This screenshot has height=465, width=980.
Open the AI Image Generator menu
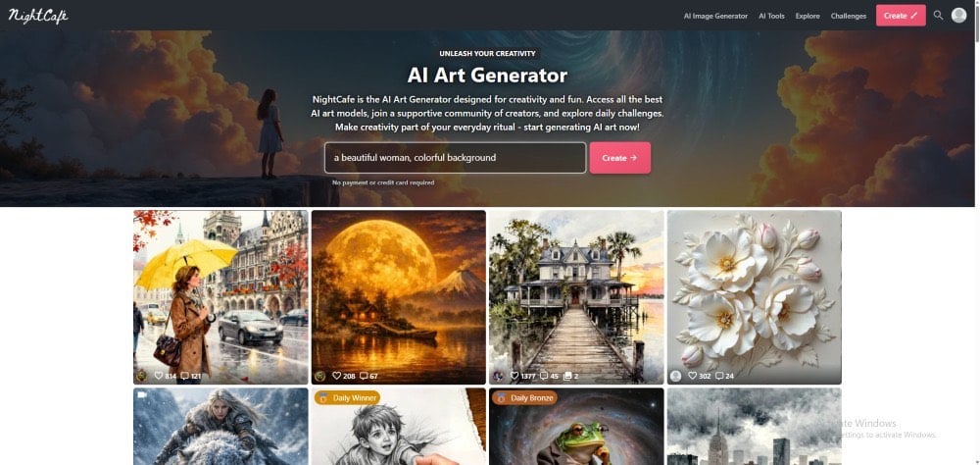715,16
